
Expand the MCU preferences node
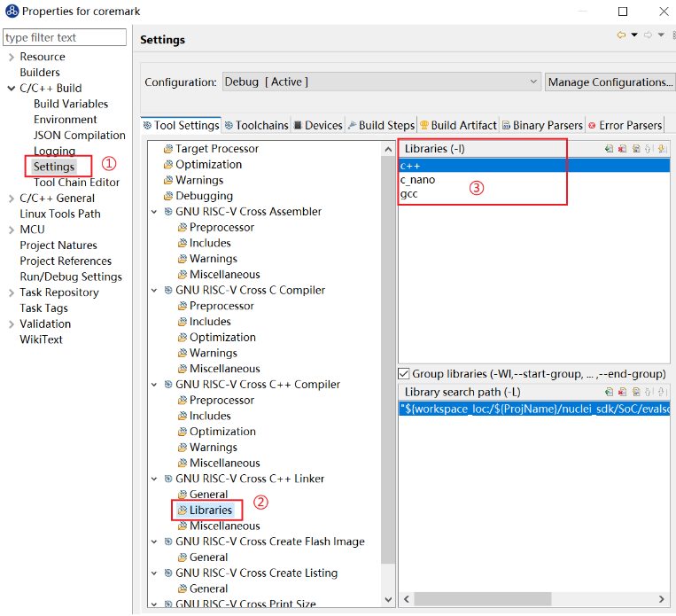11,230
